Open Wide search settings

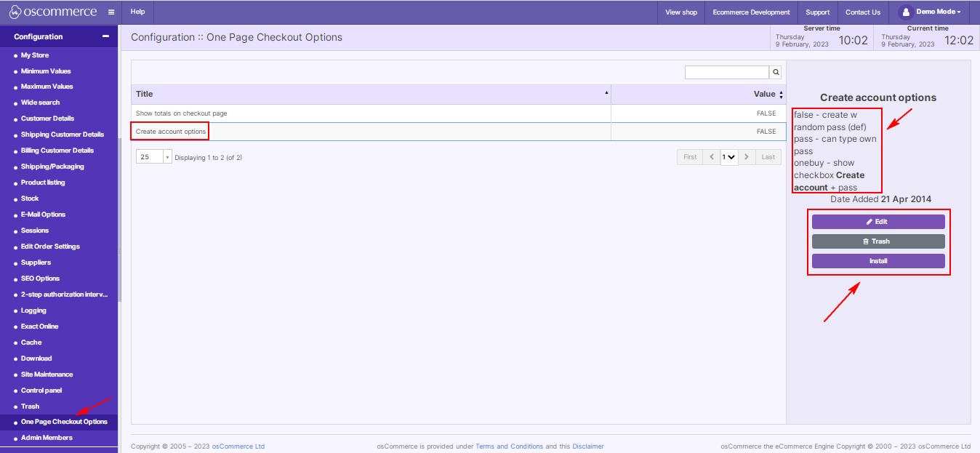tap(40, 103)
